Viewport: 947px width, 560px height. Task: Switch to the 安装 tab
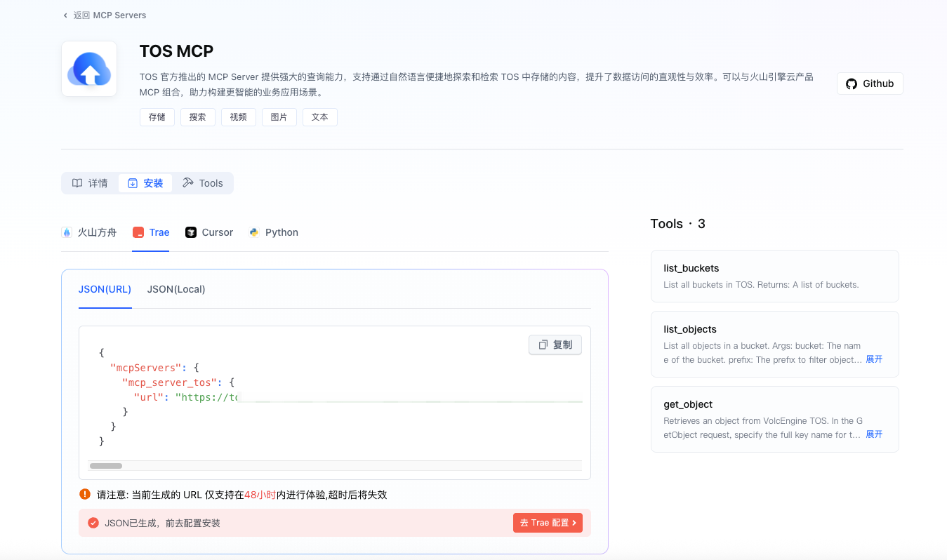pos(145,183)
